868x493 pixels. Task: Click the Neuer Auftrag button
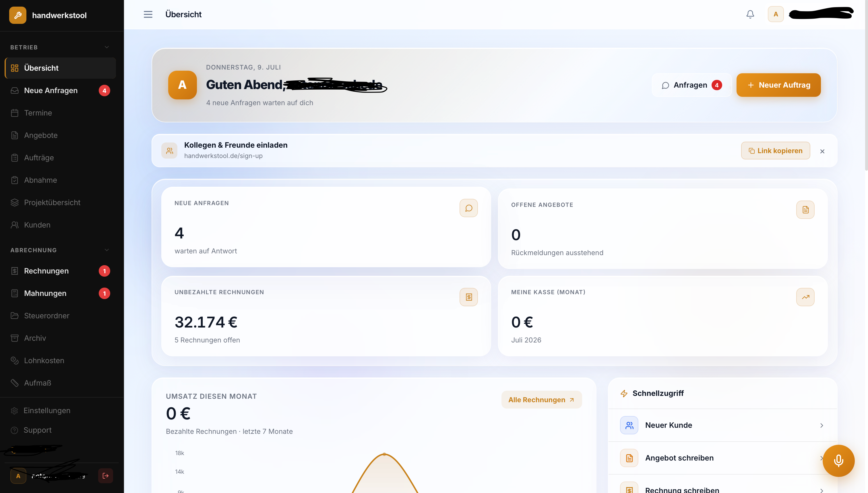pyautogui.click(x=778, y=85)
